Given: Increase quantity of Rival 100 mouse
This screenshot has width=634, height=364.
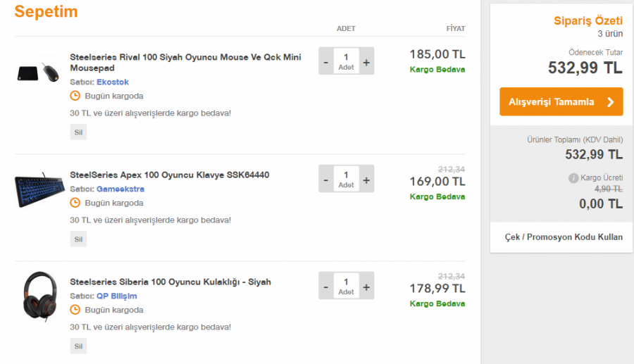Looking at the screenshot, I should pyautogui.click(x=366, y=61).
